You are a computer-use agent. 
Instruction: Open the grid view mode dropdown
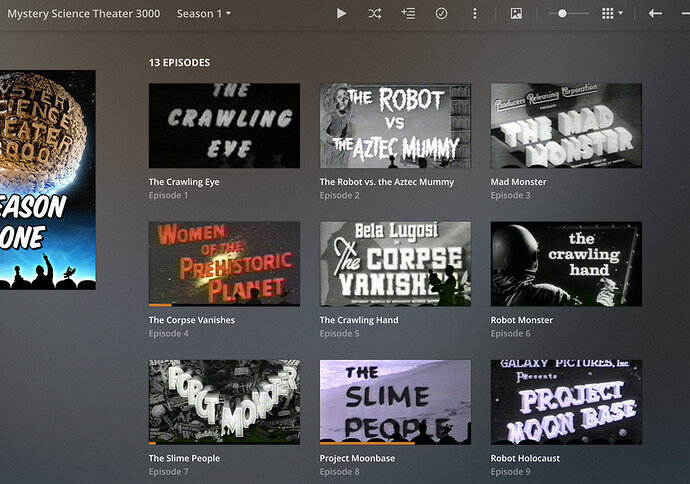[x=612, y=14]
